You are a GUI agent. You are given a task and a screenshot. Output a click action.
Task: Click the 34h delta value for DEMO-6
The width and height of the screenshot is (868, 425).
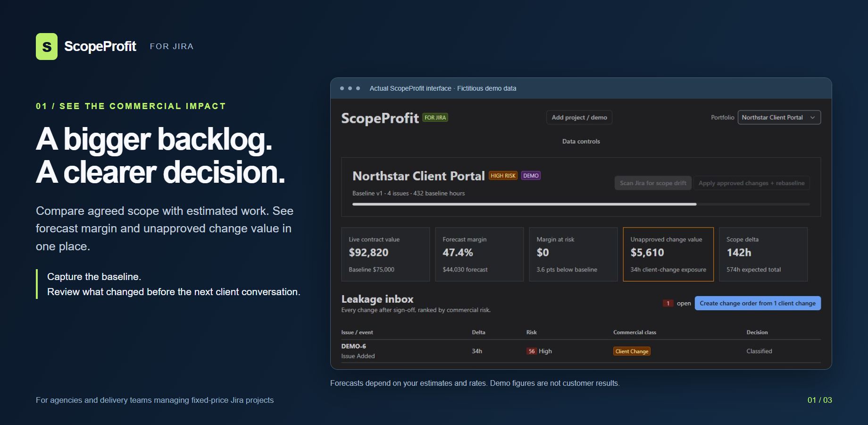pyautogui.click(x=477, y=351)
